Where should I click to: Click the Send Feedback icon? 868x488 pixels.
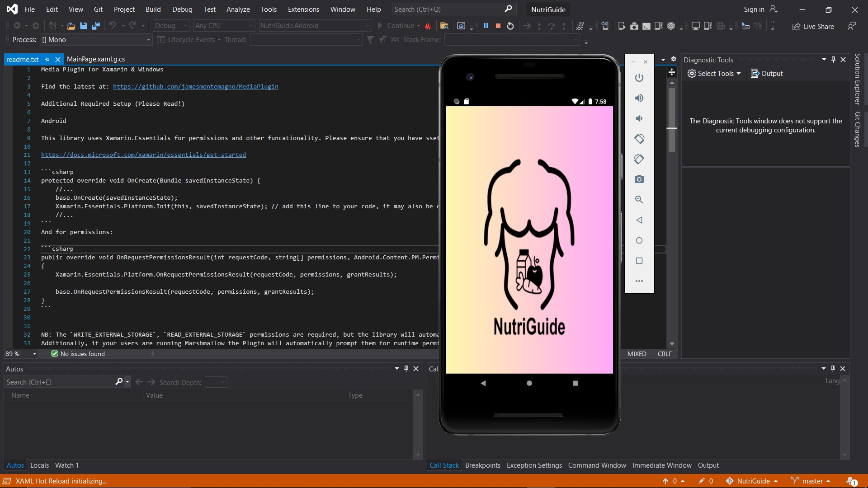[x=852, y=26]
